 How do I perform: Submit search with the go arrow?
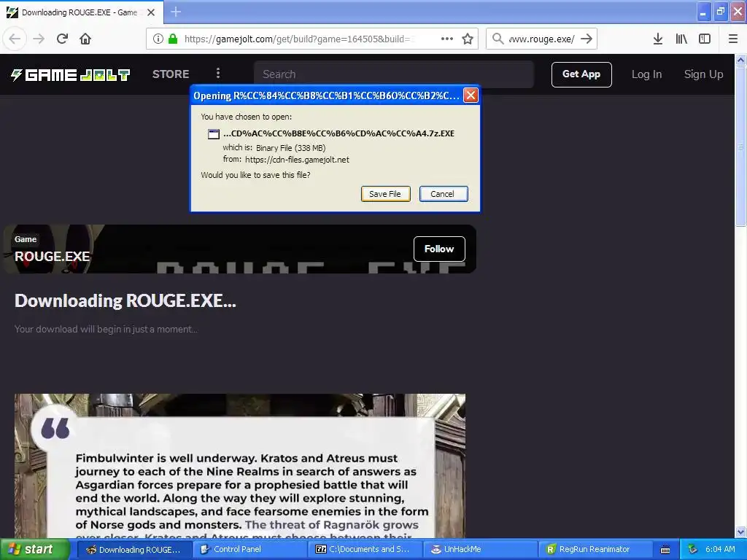587,39
